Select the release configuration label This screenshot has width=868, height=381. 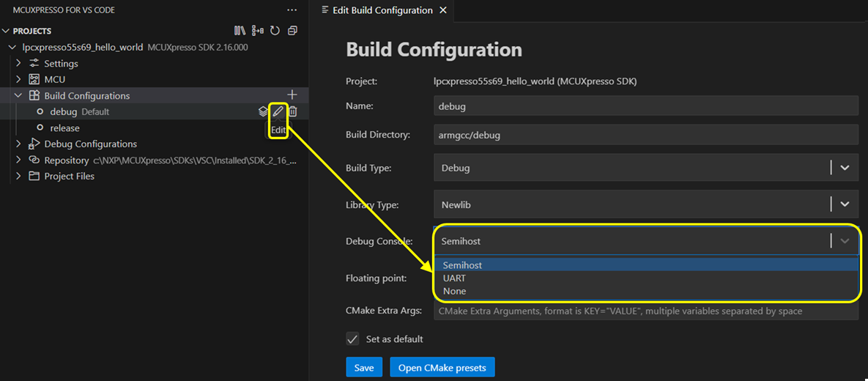pyautogui.click(x=64, y=128)
